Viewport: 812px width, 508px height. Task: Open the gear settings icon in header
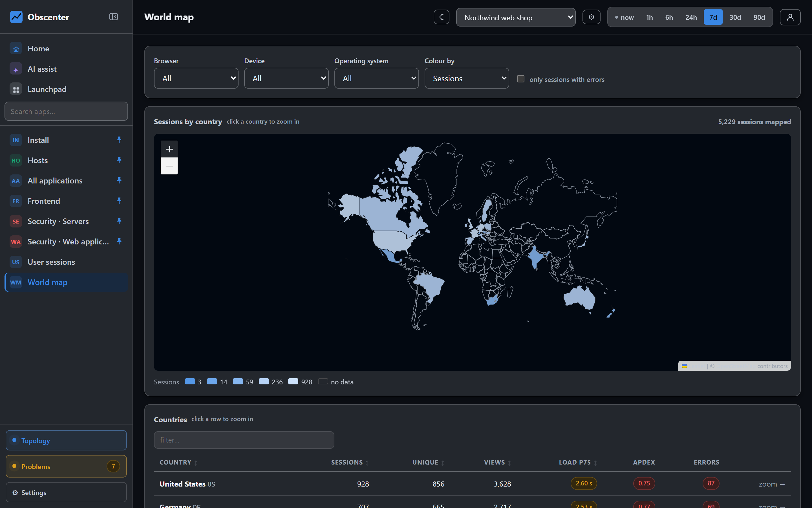pyautogui.click(x=591, y=17)
